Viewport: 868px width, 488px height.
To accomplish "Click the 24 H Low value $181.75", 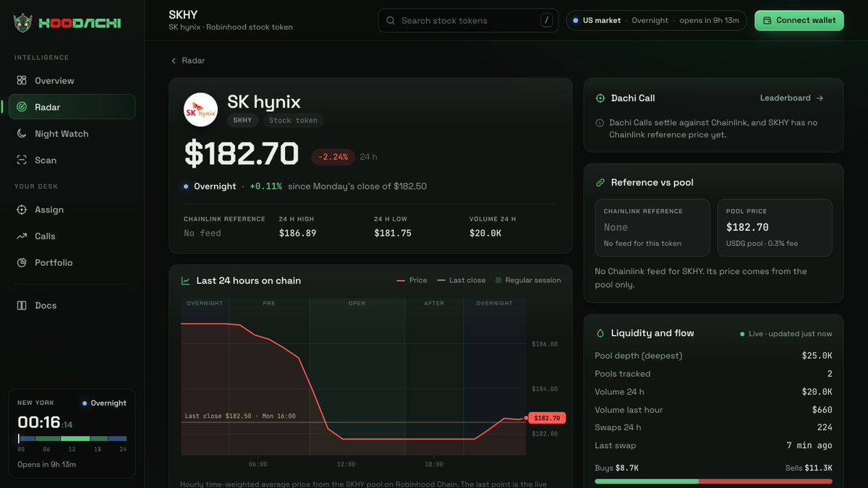I will click(393, 234).
